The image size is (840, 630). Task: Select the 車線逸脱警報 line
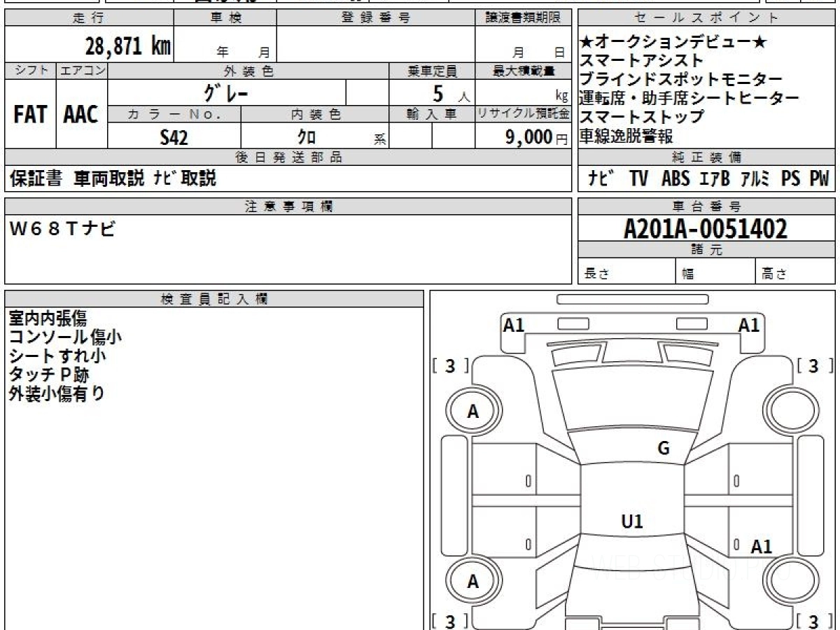click(x=626, y=136)
